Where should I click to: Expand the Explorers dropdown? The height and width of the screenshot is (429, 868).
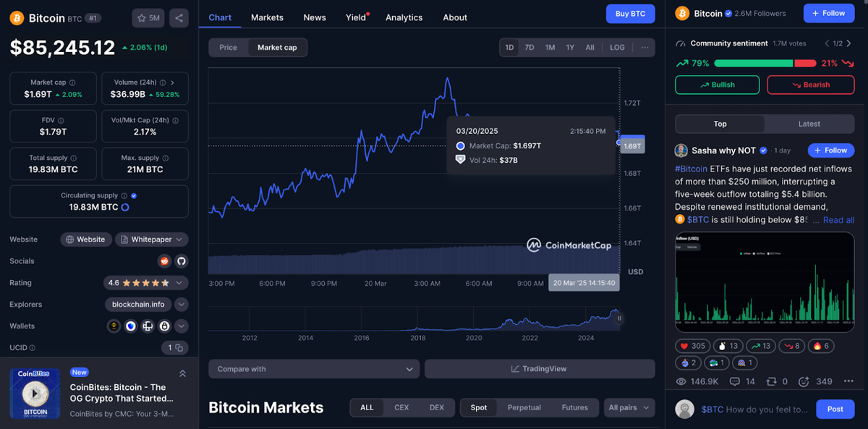pos(182,305)
